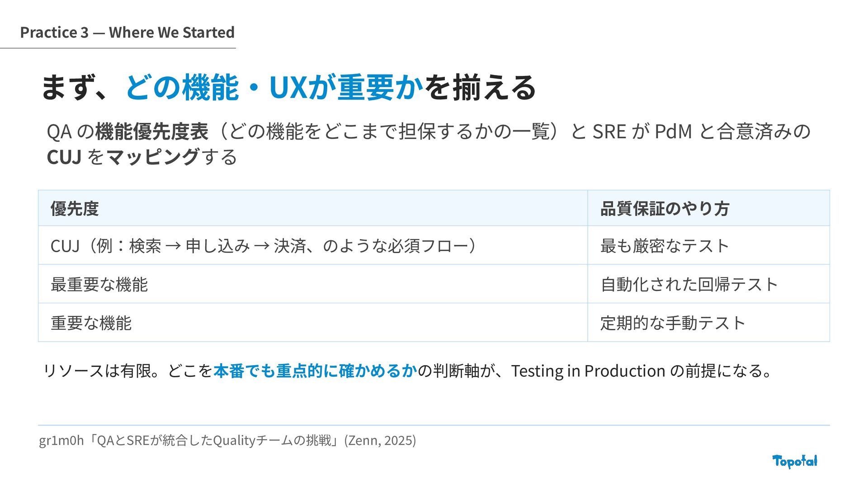This screenshot has height=488, width=868.
Task: Click the blue text 本番でも重点的に確かめるか
Action: [x=315, y=371]
